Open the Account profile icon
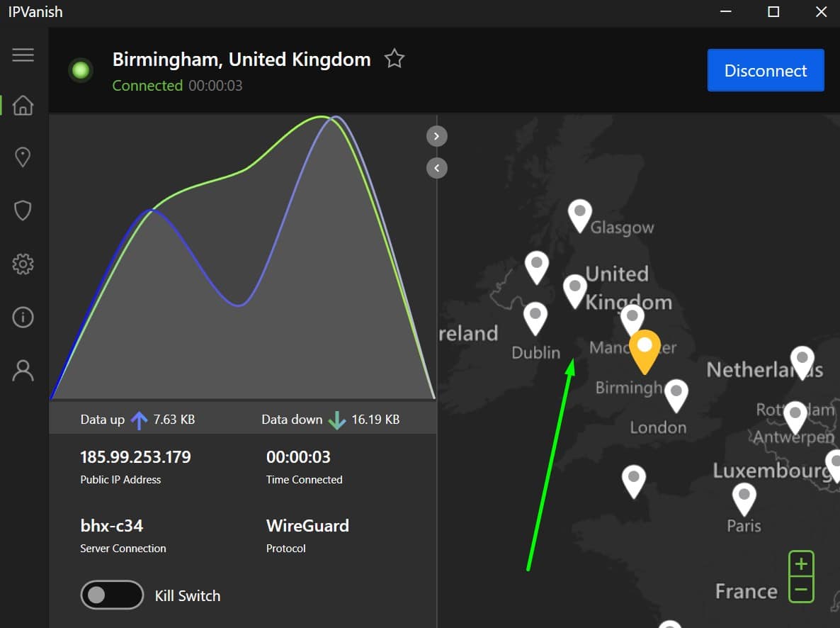This screenshot has height=628, width=840. (x=23, y=371)
